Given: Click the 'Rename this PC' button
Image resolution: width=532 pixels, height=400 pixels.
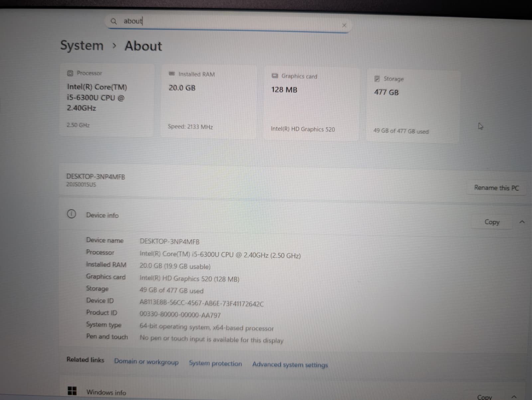Looking at the screenshot, I should pos(496,188).
